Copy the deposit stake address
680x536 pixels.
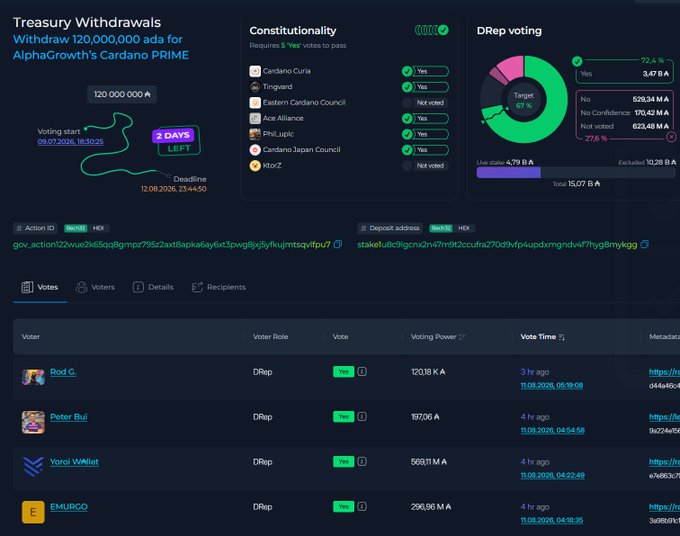coord(644,245)
